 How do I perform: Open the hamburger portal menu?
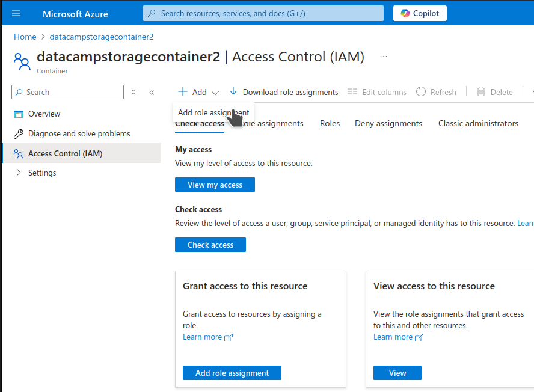pyautogui.click(x=16, y=13)
